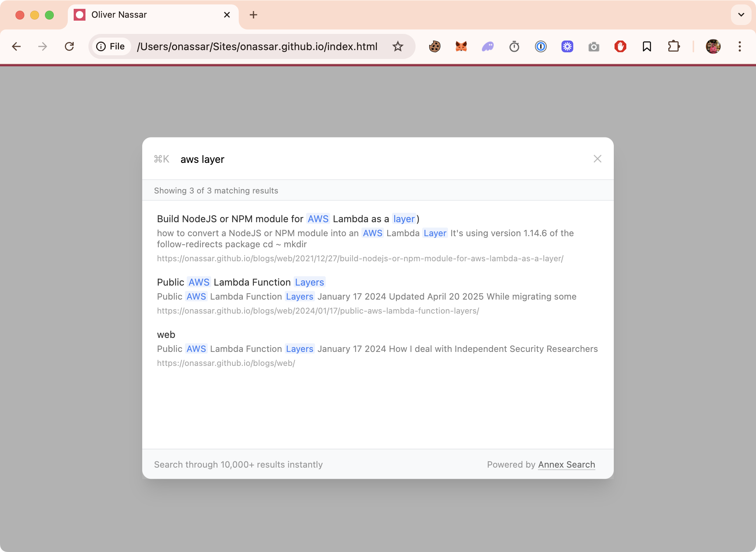The image size is (756, 552).
Task: Expand the tab search chevron dropdown
Action: pos(741,15)
